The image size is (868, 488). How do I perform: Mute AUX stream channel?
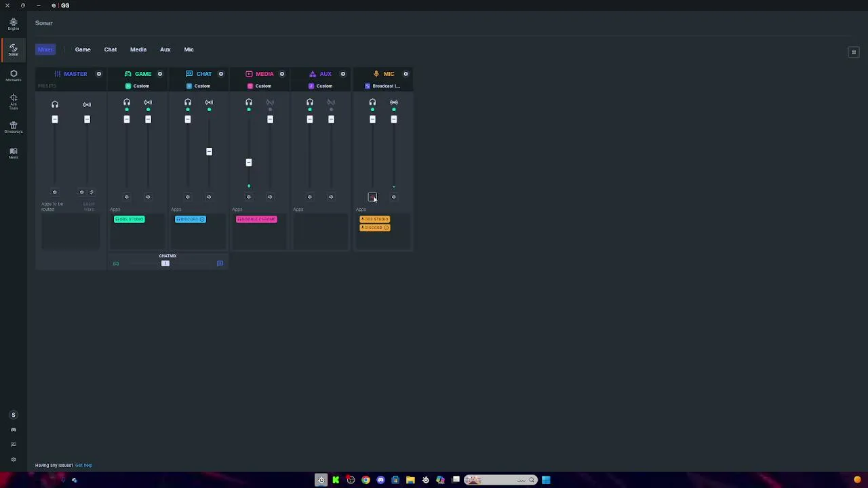tap(330, 197)
